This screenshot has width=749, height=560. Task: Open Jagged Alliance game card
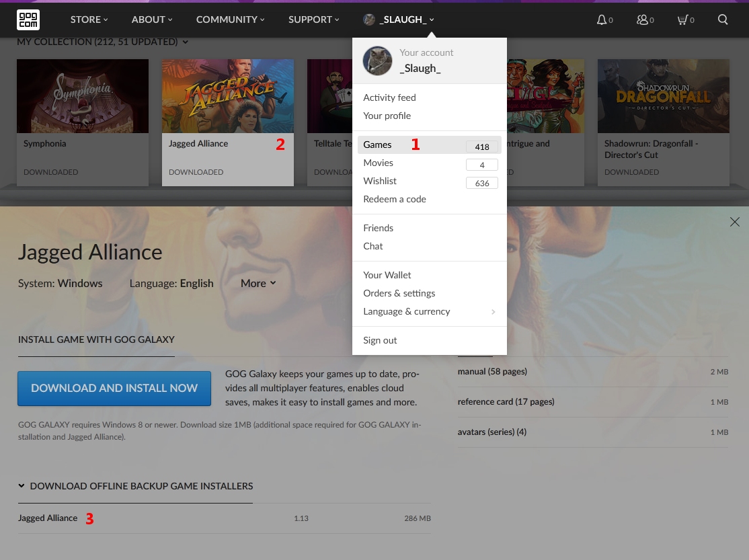(228, 122)
